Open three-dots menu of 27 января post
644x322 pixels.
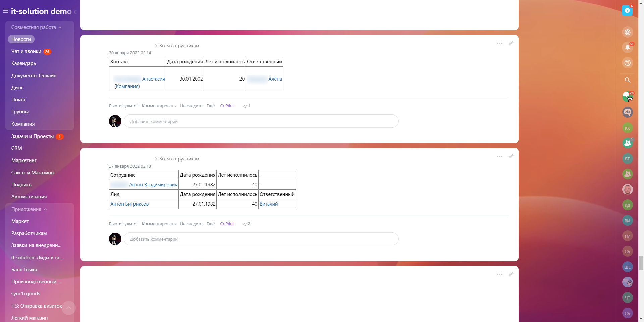500,156
